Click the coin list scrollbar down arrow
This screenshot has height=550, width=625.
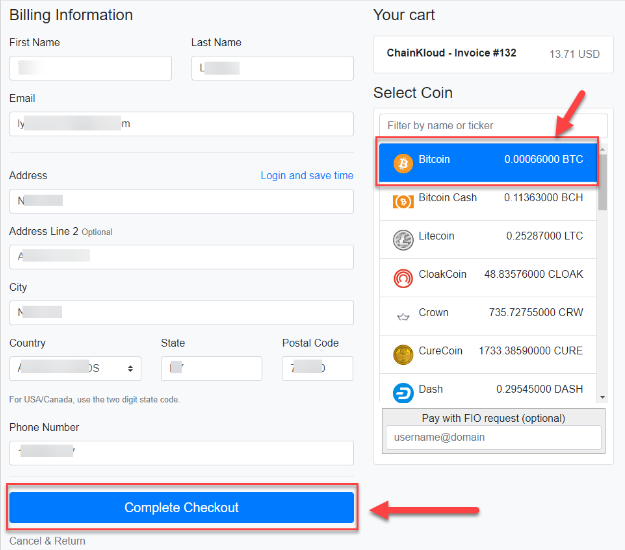click(603, 397)
